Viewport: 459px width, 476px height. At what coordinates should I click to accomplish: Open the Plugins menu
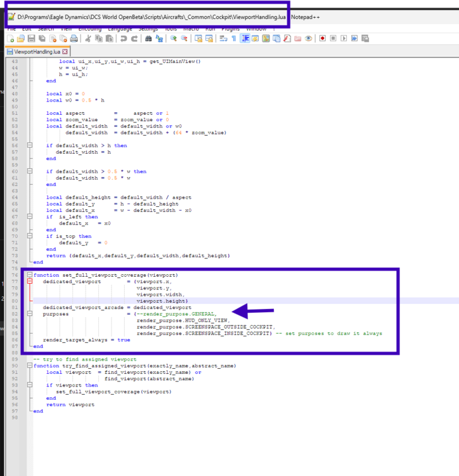pyautogui.click(x=230, y=29)
